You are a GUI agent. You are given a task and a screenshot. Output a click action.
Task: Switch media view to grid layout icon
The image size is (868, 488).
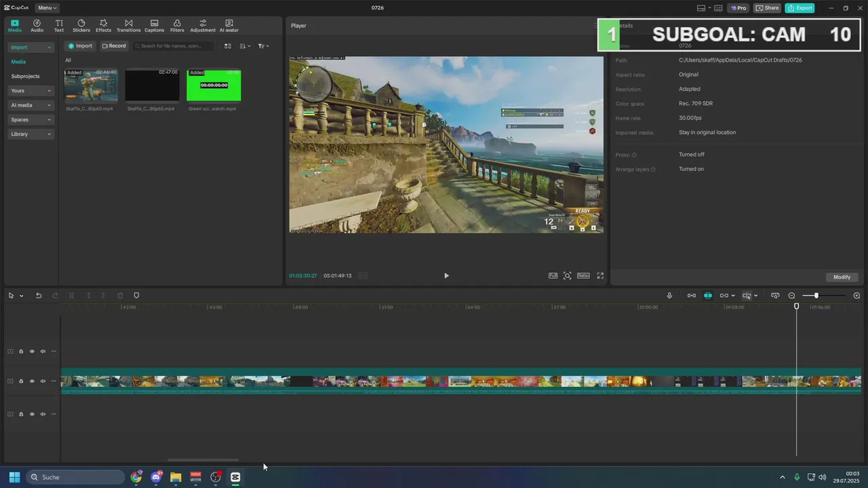pos(228,46)
